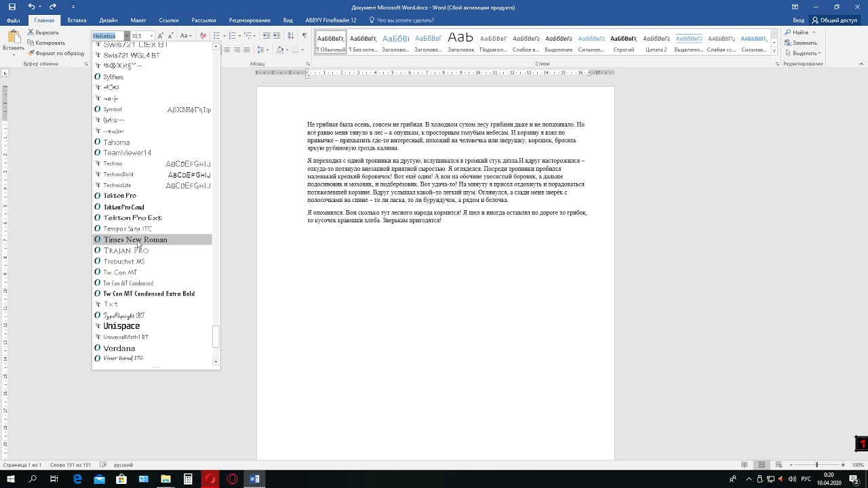Apply the Обычный style
The width and height of the screenshot is (868, 488).
tap(331, 43)
